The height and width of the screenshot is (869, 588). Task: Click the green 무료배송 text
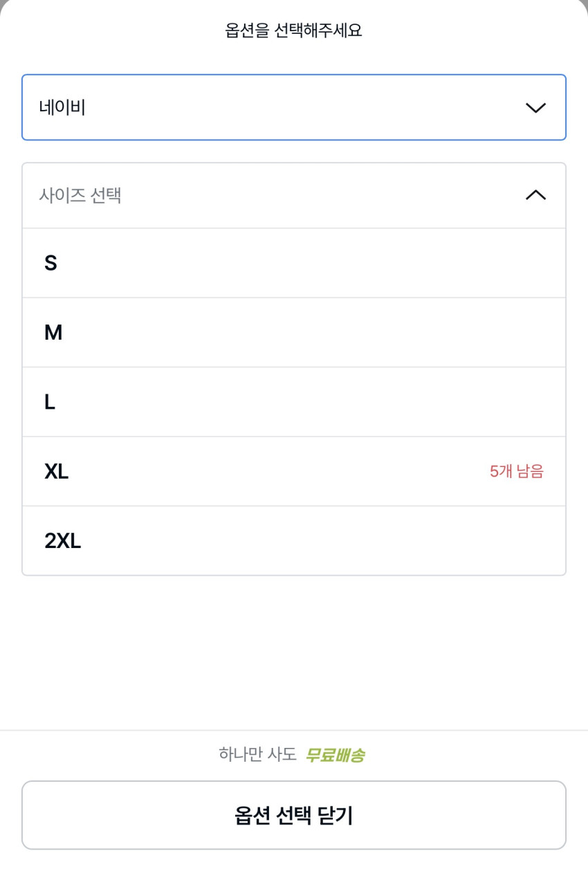point(335,755)
